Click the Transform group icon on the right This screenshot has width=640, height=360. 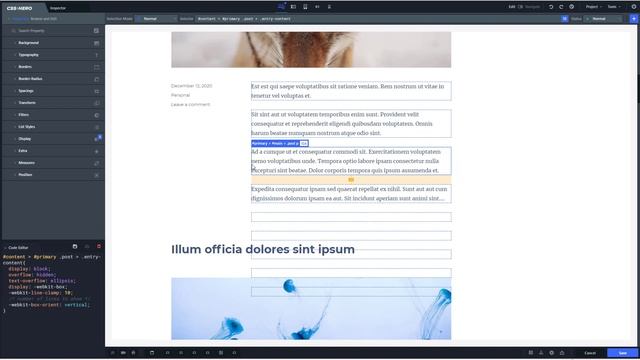pos(97,103)
